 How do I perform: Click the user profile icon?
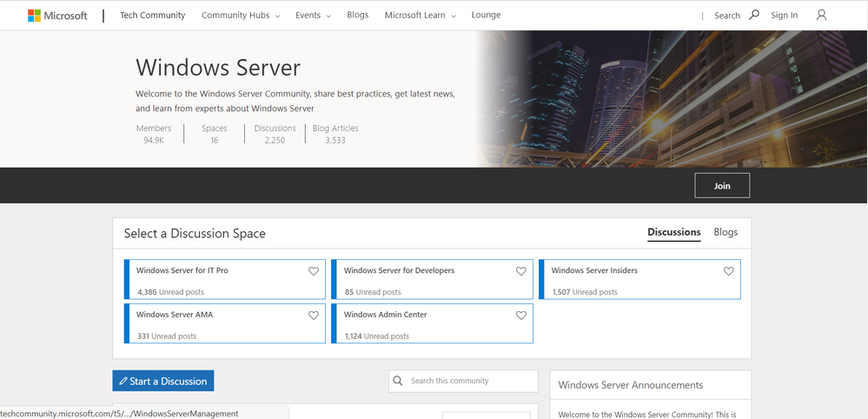pos(821,15)
